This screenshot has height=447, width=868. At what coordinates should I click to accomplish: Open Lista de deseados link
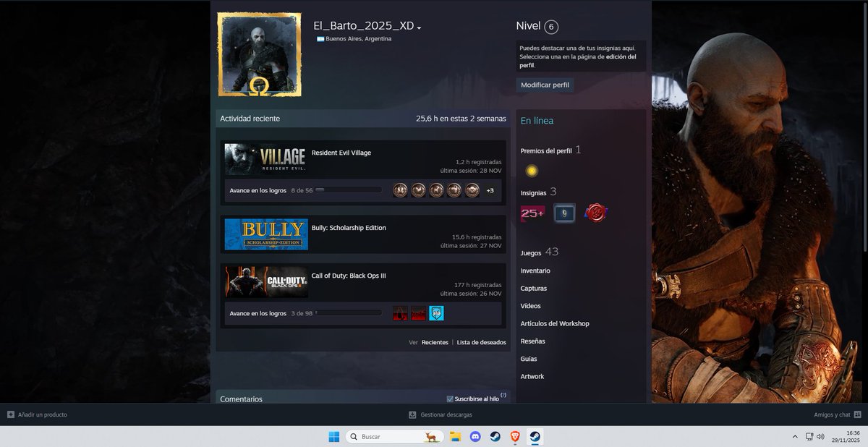click(482, 342)
